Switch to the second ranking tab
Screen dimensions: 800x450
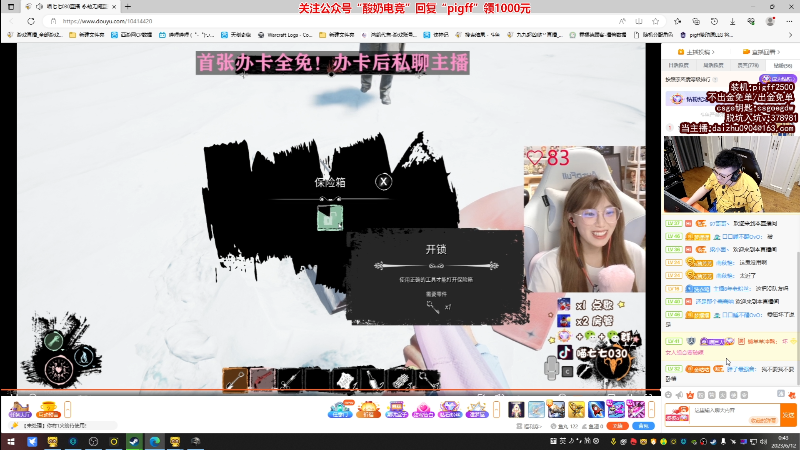click(713, 65)
